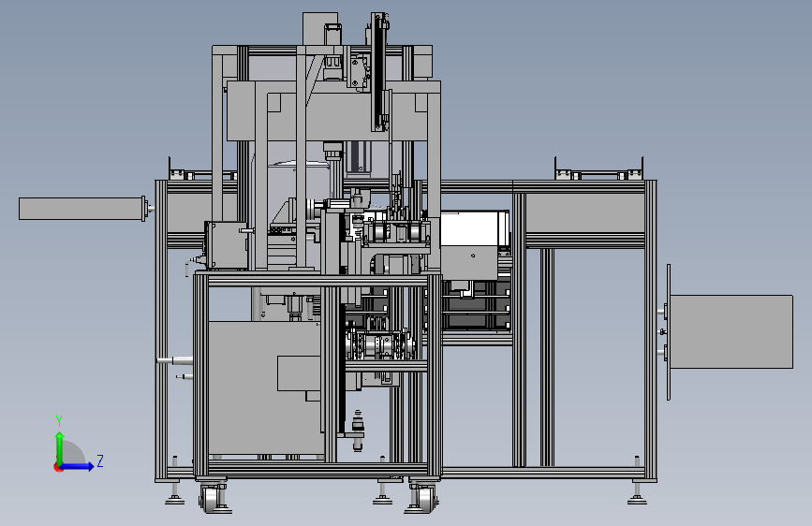Select the thin vertical disc plate beside the right block
The image size is (812, 526).
(669, 332)
